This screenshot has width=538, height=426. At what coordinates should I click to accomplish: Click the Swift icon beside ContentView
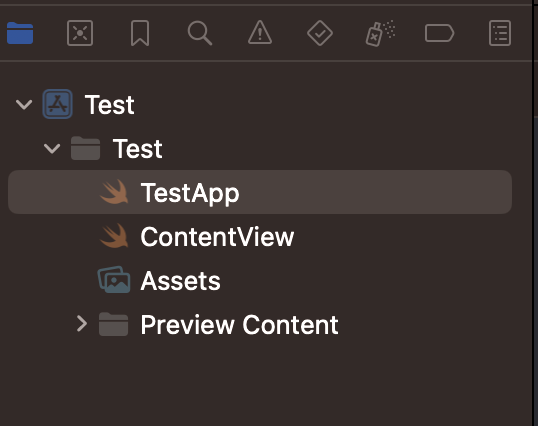(x=114, y=236)
